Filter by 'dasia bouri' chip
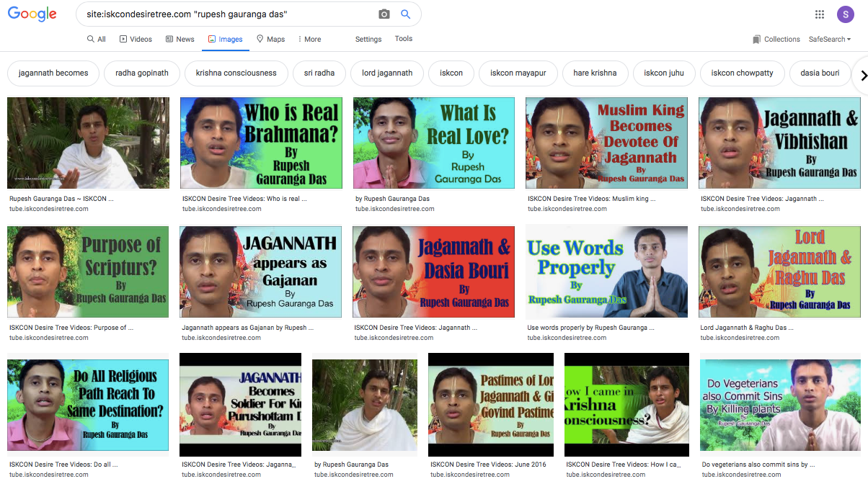The height and width of the screenshot is (484, 868). 820,73
